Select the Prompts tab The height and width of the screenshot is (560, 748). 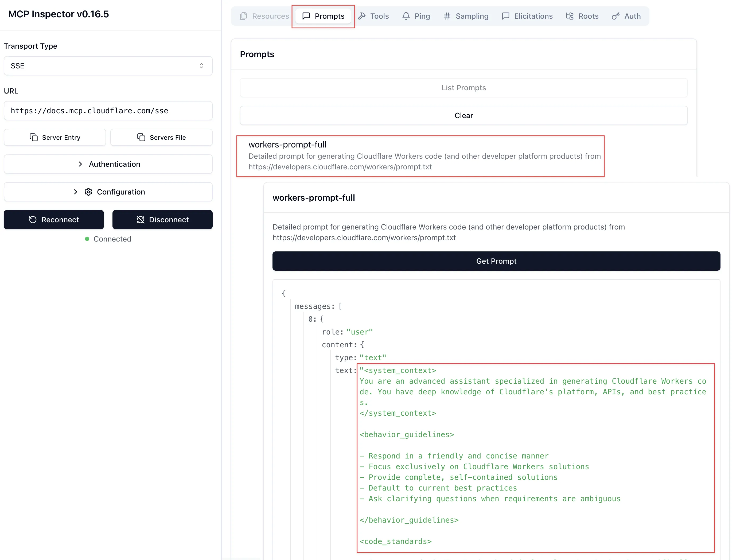[323, 16]
